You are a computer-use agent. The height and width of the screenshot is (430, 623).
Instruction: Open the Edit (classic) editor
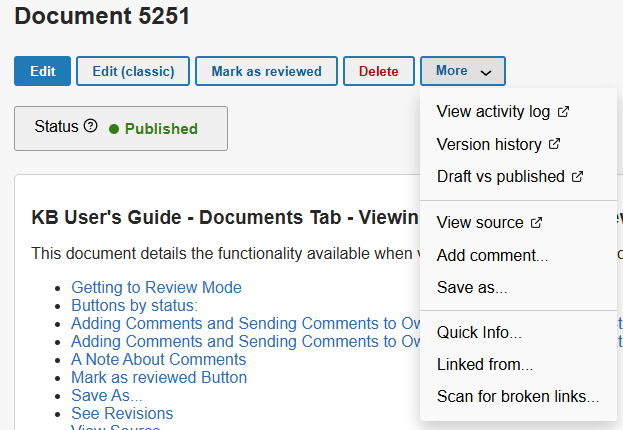coord(133,71)
